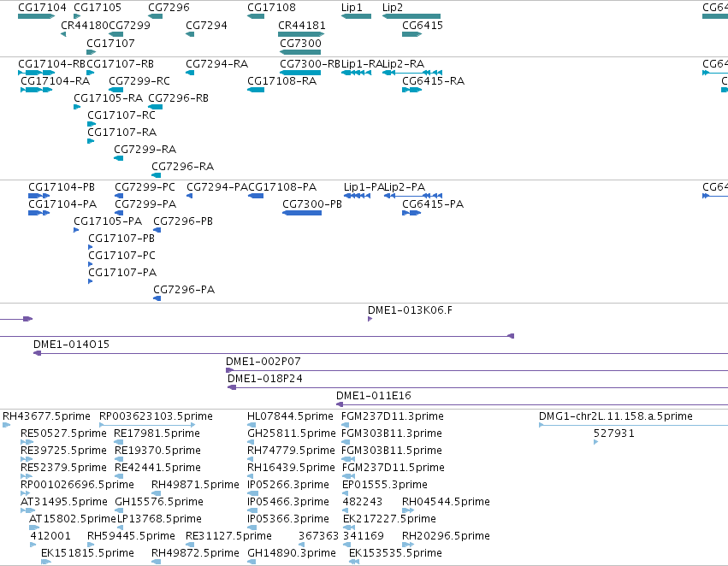Select BAC clone DME1-011E16
The image size is (728, 566).
531,404
